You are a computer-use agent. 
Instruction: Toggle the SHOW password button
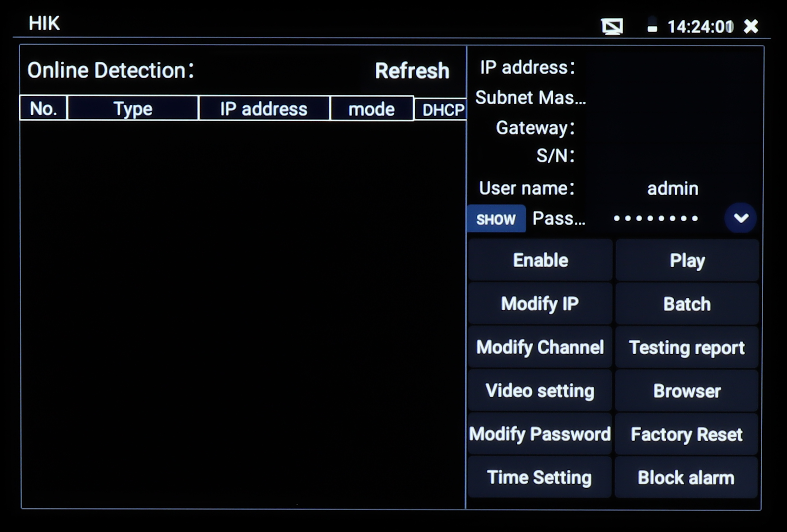[x=496, y=219]
